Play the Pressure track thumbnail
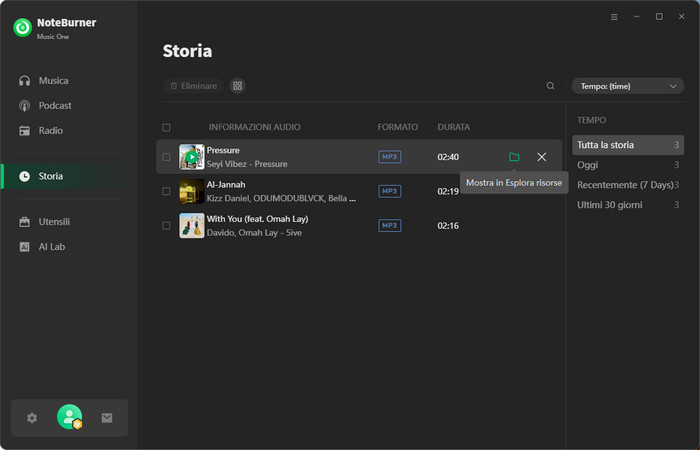The height and width of the screenshot is (450, 700). pos(192,157)
